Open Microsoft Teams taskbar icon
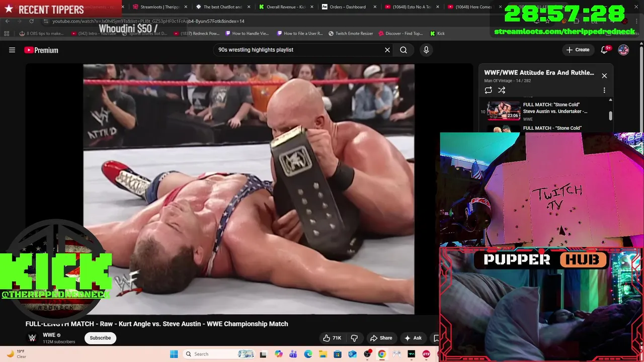 (x=293, y=354)
